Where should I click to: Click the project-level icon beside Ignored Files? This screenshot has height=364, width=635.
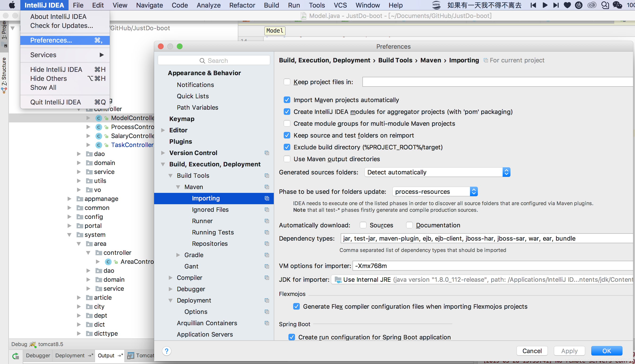tap(267, 209)
